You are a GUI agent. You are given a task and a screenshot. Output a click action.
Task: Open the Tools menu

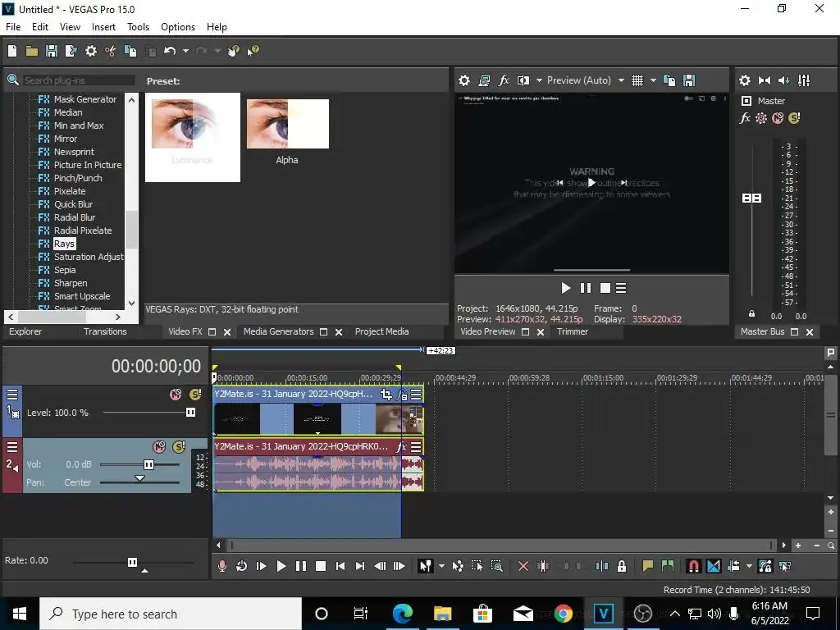tap(138, 27)
